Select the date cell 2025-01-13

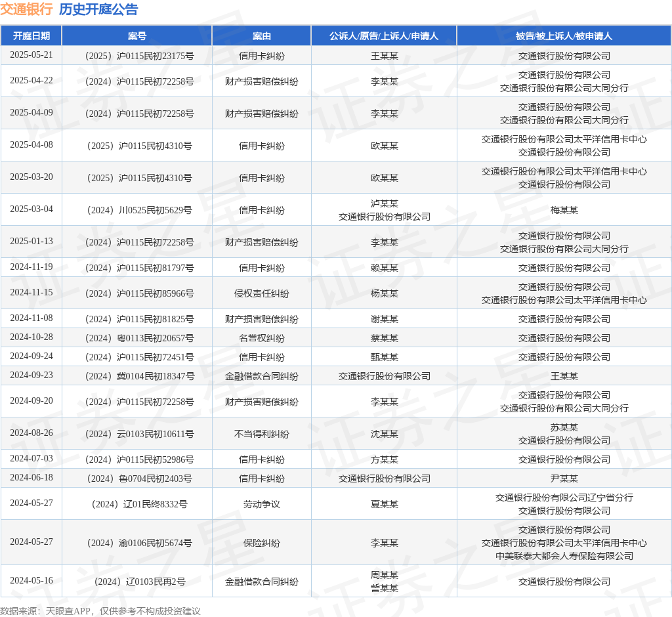click(x=31, y=242)
